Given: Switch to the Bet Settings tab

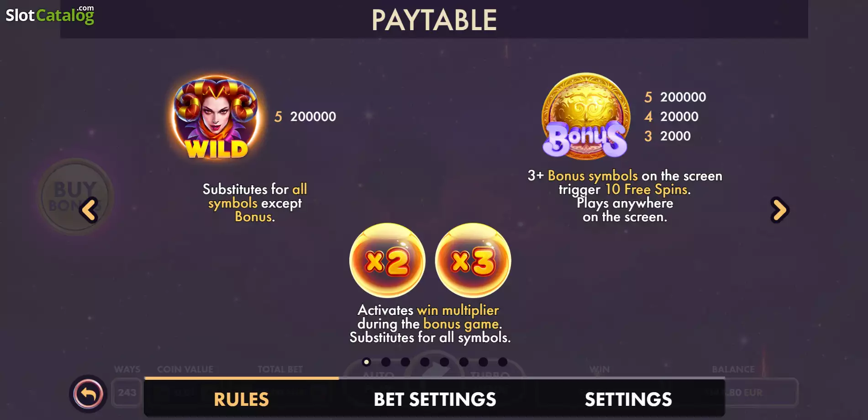Looking at the screenshot, I should pyautogui.click(x=435, y=398).
